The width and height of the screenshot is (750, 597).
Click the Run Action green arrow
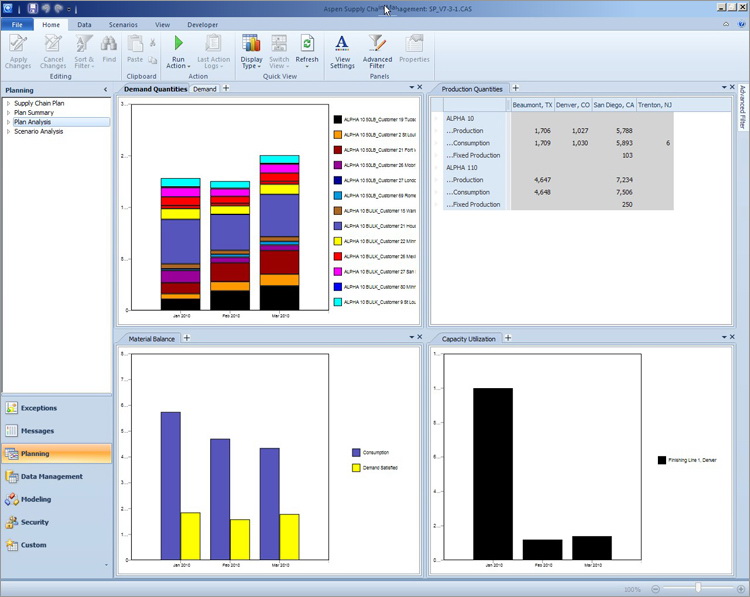click(178, 43)
